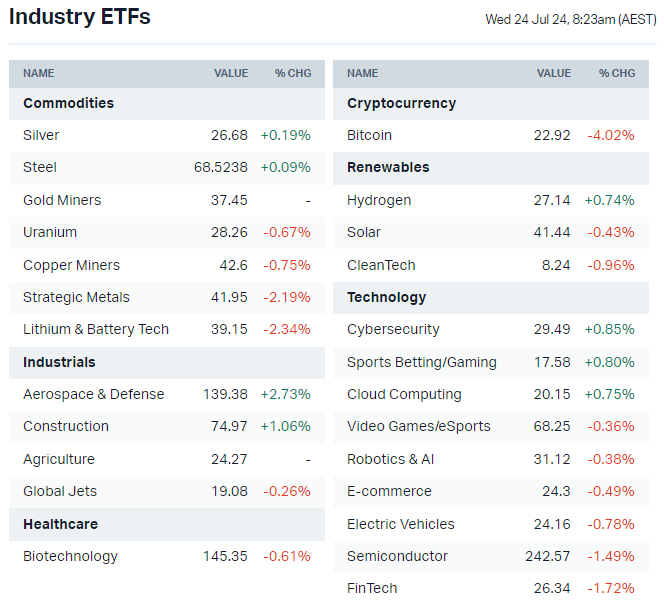Select the Semiconductor ETF link

(x=397, y=556)
